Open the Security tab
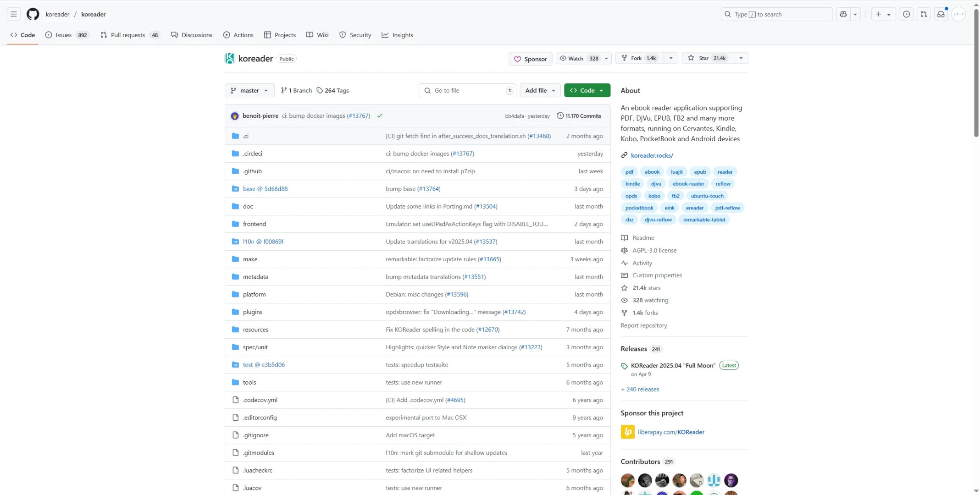The width and height of the screenshot is (980, 495). [x=355, y=35]
